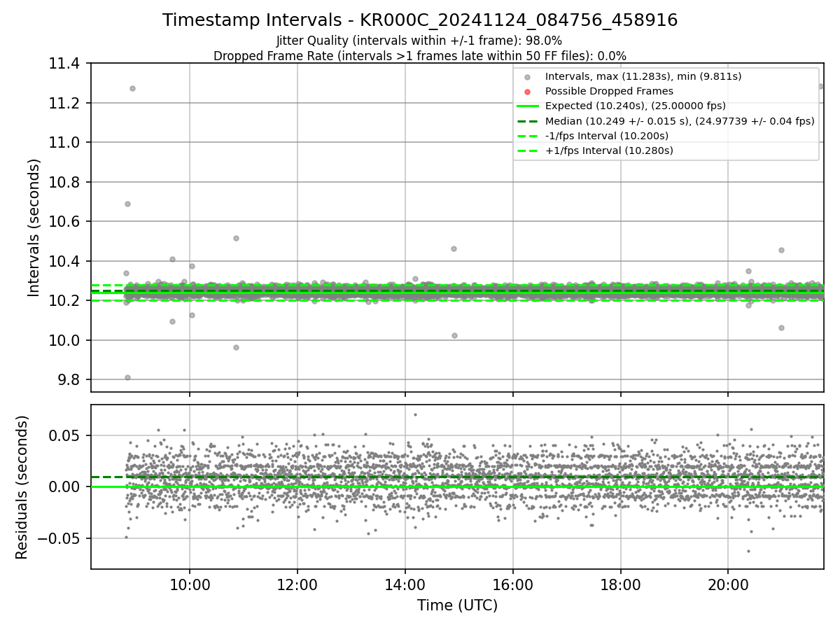Click the y-axis tick label '11.0'
840x630 pixels.
tap(65, 143)
